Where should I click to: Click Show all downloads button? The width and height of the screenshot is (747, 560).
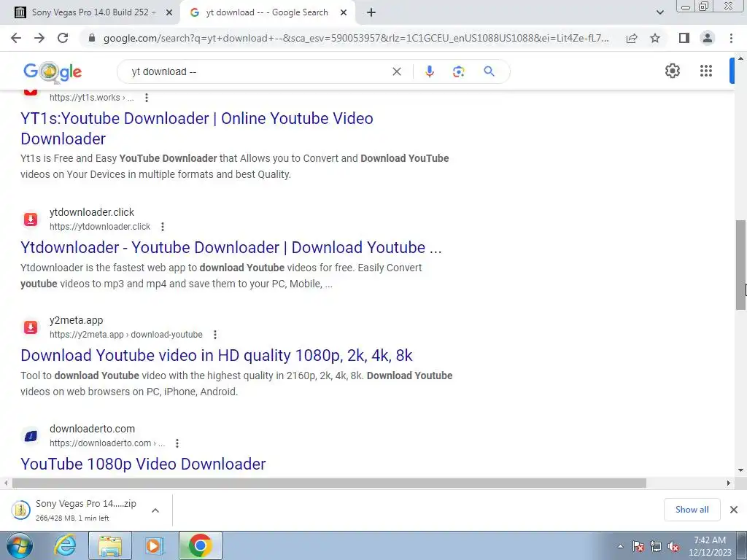tap(692, 510)
